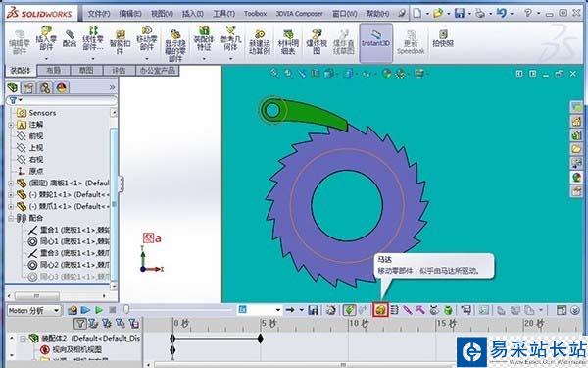The width and height of the screenshot is (588, 368).
Task: Play the motion study from start
Action: point(85,310)
